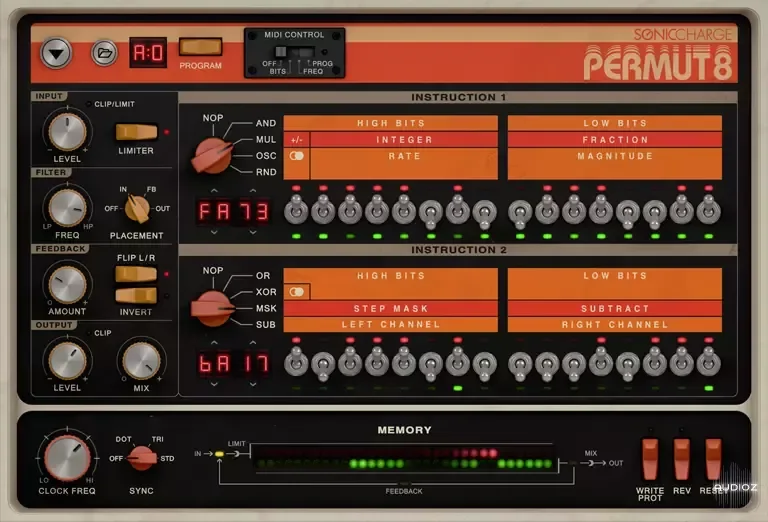Increment Instruction 2 high byte bA arrow

pyautogui.click(x=214, y=342)
